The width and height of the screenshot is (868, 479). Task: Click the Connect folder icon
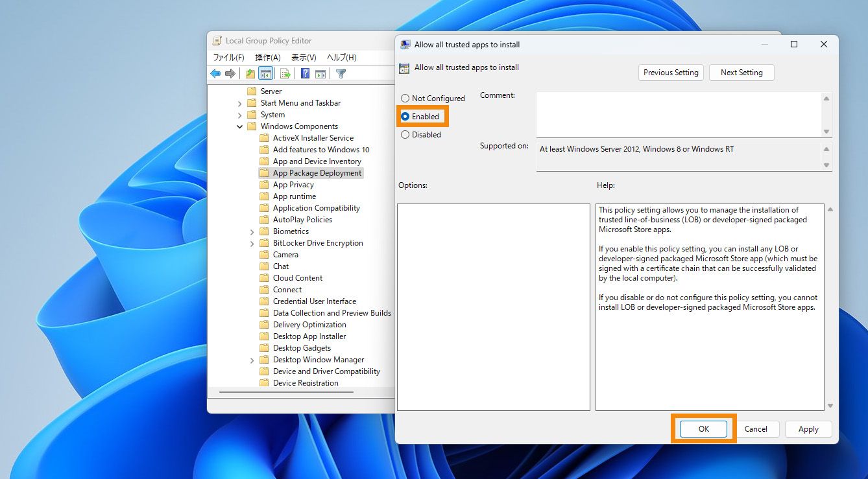pyautogui.click(x=264, y=290)
